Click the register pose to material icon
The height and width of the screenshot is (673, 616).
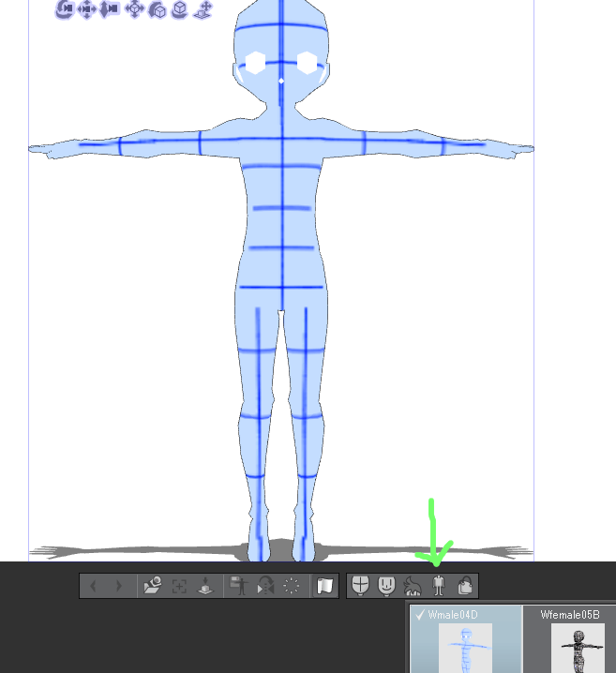click(x=239, y=587)
